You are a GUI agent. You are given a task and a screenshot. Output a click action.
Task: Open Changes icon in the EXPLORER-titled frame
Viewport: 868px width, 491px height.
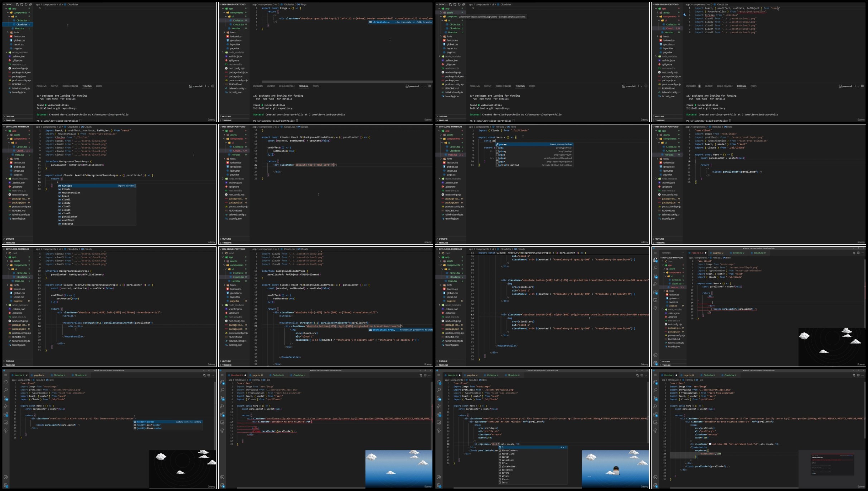point(854,253)
